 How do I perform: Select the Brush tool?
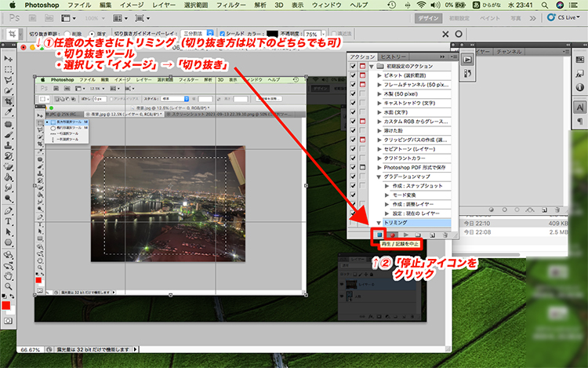[x=9, y=135]
